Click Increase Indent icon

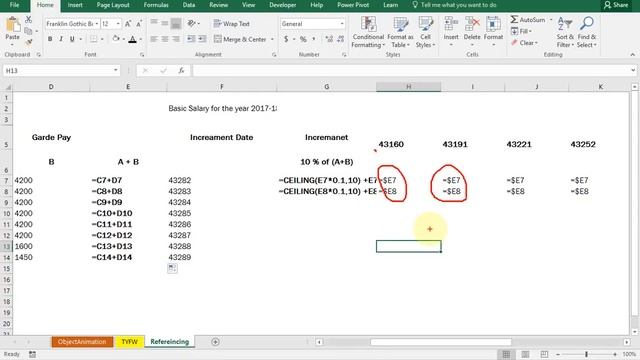(202, 39)
